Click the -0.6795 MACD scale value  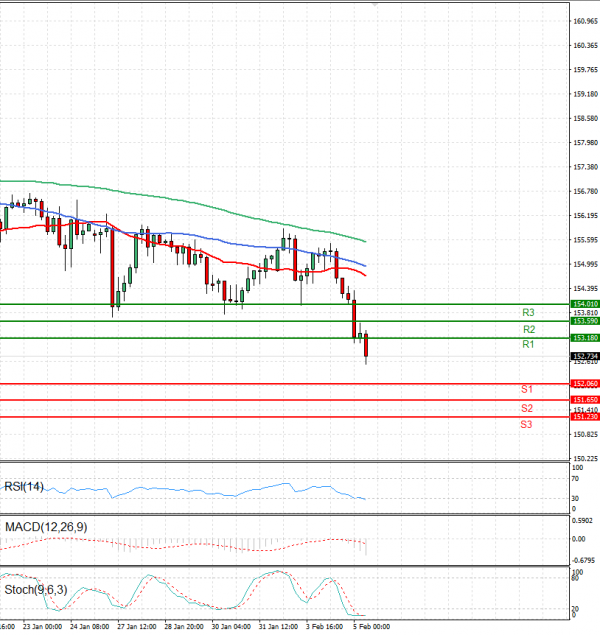coord(583,560)
